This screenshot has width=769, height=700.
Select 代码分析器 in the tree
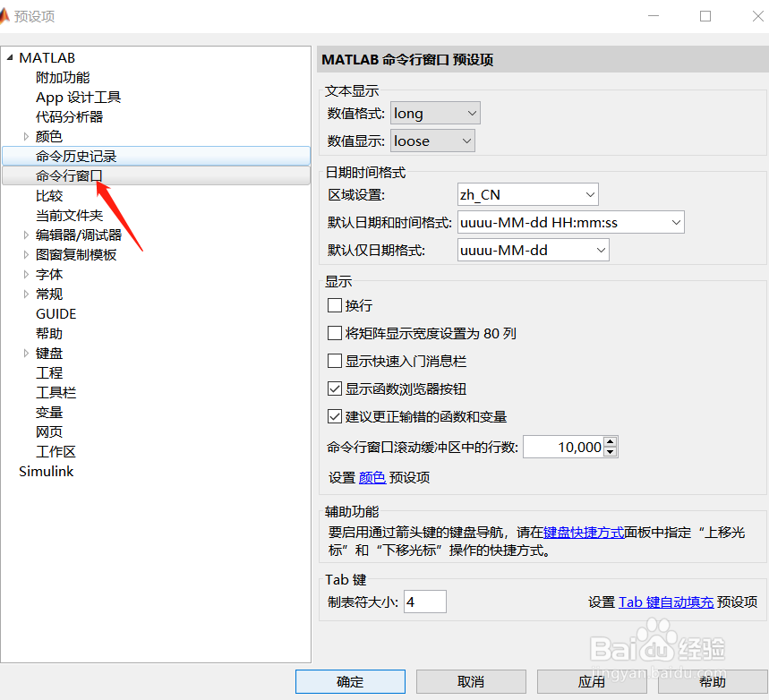[x=69, y=116]
